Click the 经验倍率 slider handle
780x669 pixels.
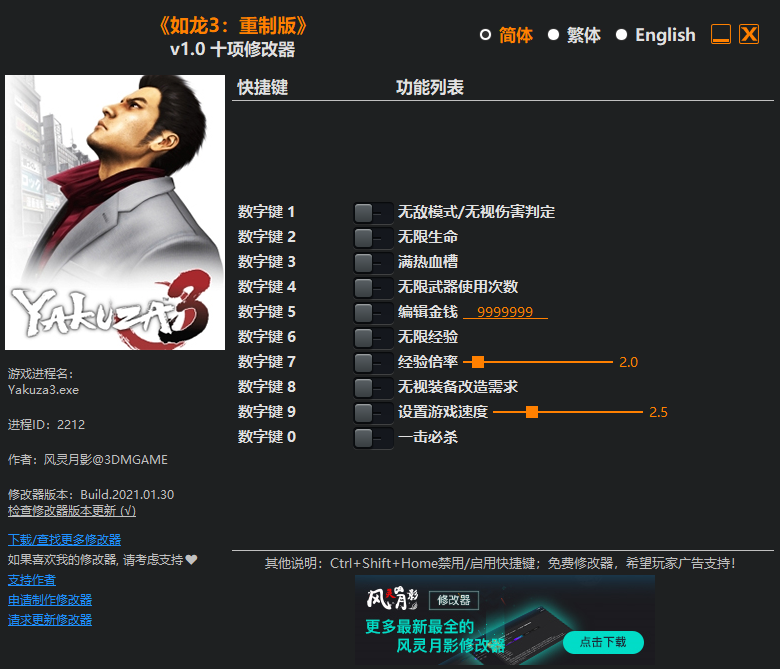tap(478, 362)
